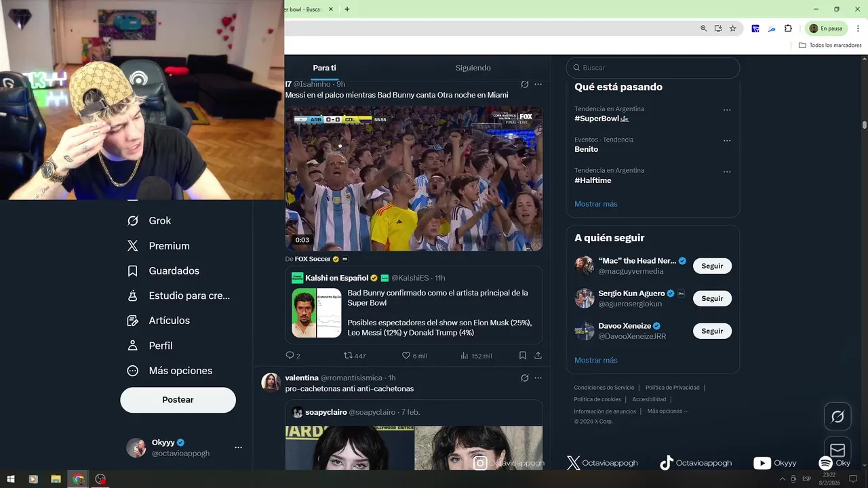The image size is (868, 488).
Task: Open Grok from the sidebar
Action: [x=149, y=221]
